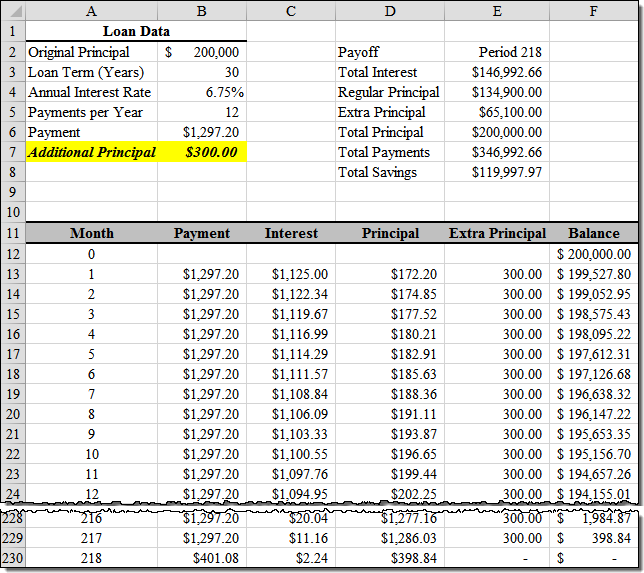Click the 'Payments per Year' label
This screenshot has width=644, height=573.
point(92,112)
